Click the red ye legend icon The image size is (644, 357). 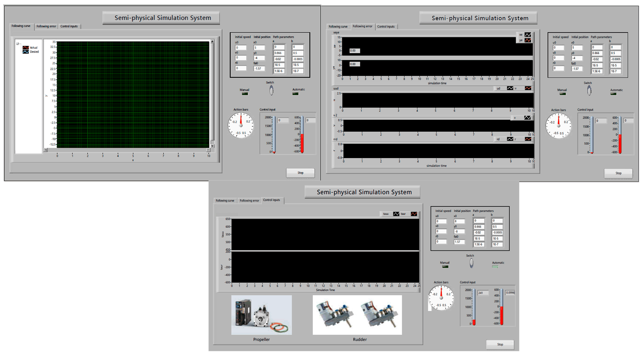(x=528, y=40)
